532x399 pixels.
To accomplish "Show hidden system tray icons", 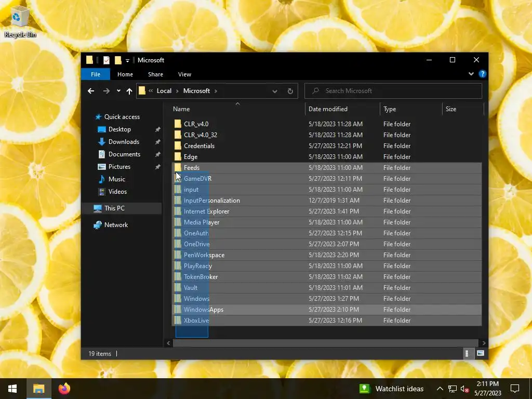I will 440,389.
